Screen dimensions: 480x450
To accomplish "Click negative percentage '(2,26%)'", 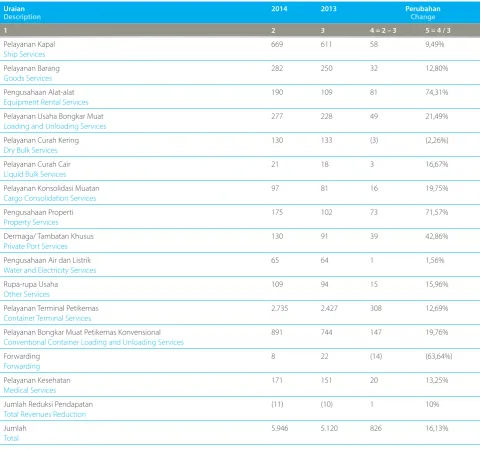I will [437, 140].
